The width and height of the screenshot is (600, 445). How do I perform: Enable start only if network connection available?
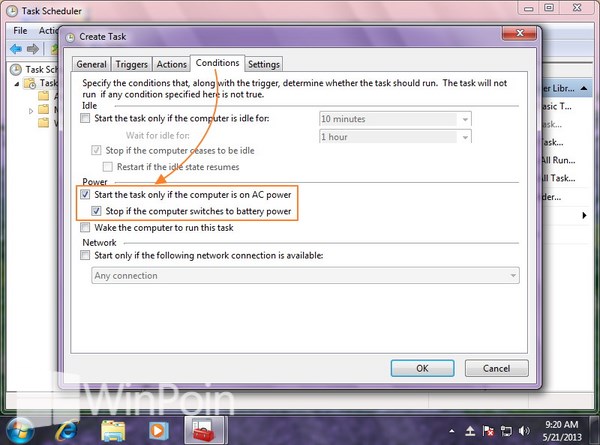pyautogui.click(x=85, y=255)
